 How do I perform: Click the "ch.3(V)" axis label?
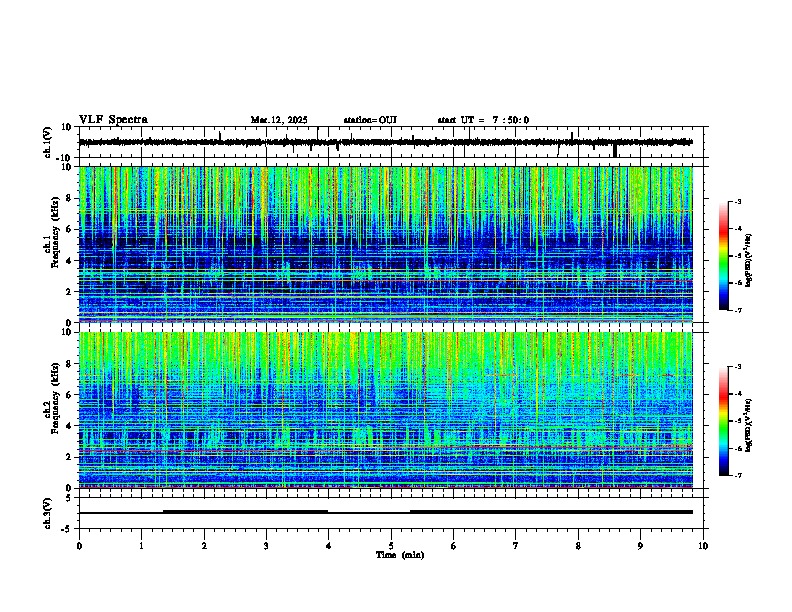click(x=48, y=513)
